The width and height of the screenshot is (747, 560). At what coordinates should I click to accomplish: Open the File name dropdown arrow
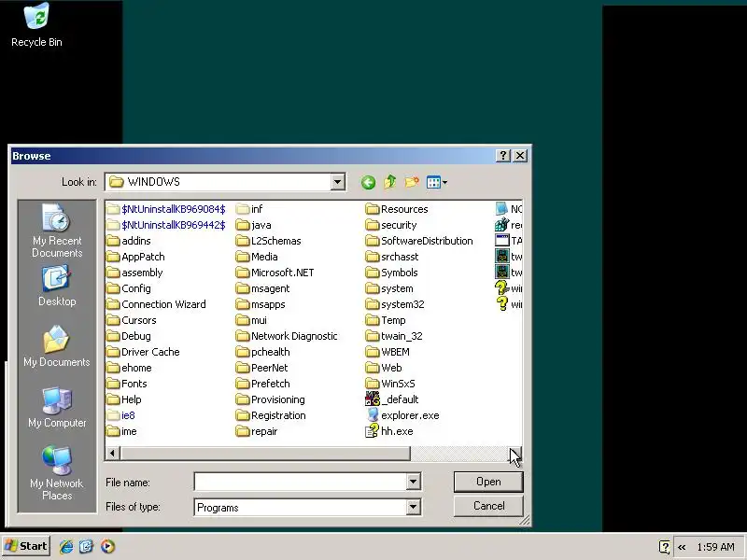click(413, 482)
